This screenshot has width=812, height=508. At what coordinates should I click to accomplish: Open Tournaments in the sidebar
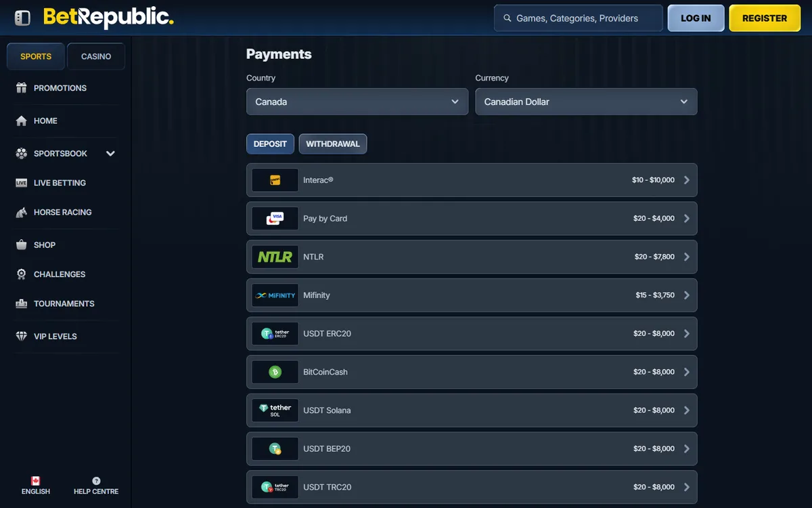coord(66,303)
